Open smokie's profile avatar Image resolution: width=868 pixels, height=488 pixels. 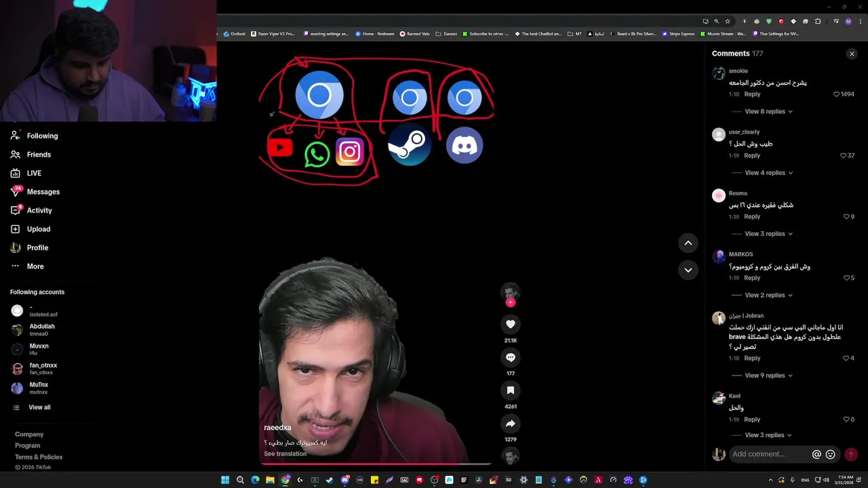click(719, 74)
